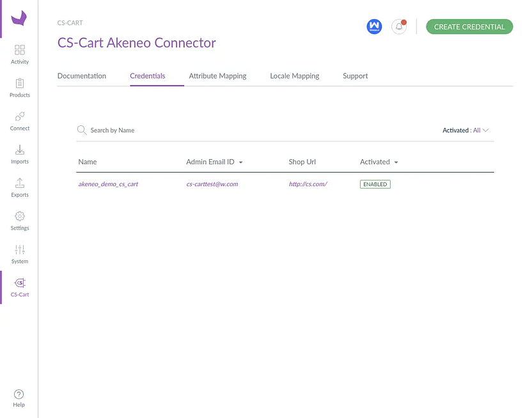Screen dimensions: 532x418
Task: Open the Connect section
Action: pos(19,121)
